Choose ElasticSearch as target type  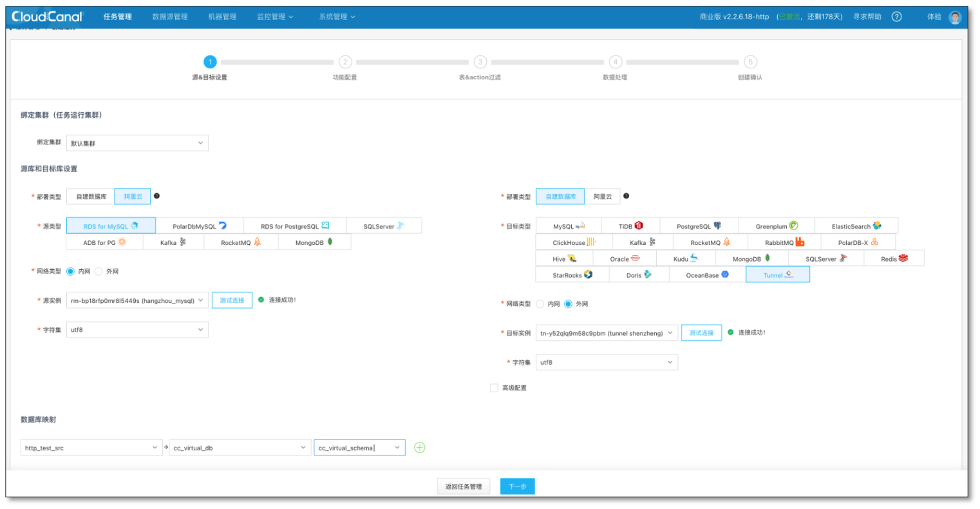click(856, 226)
